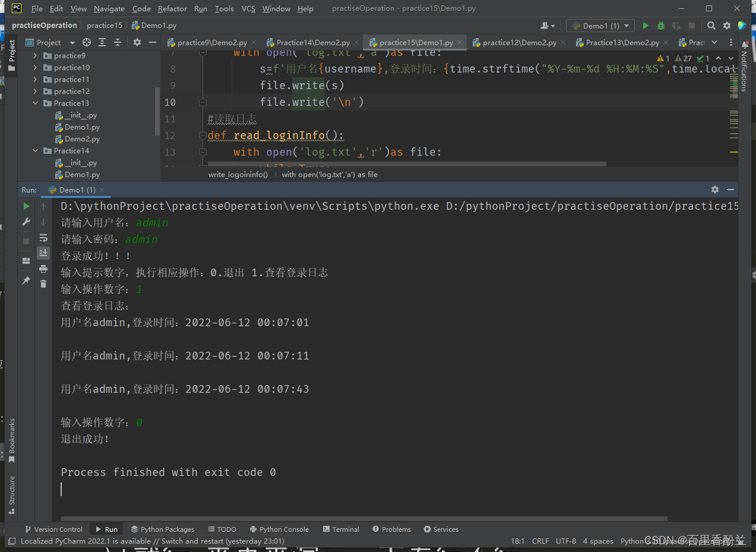Open the Notifications bell icon

point(744,45)
